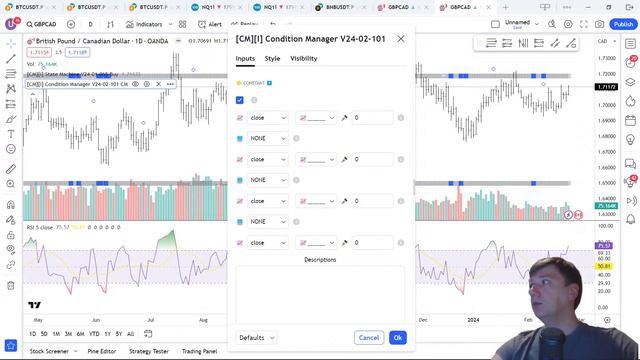Open the second 'close' source dropdown
Viewport: 640px width, 360px height.
(x=268, y=160)
